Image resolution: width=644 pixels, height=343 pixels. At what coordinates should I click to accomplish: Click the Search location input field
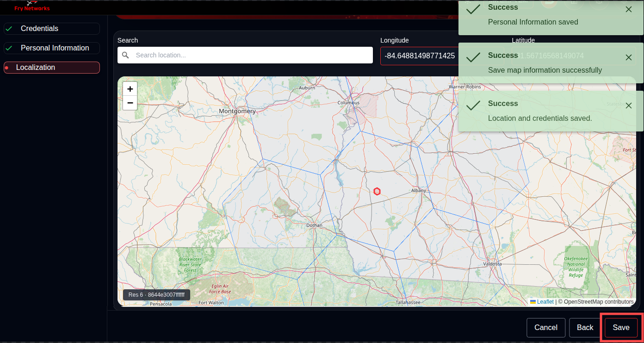[251, 55]
